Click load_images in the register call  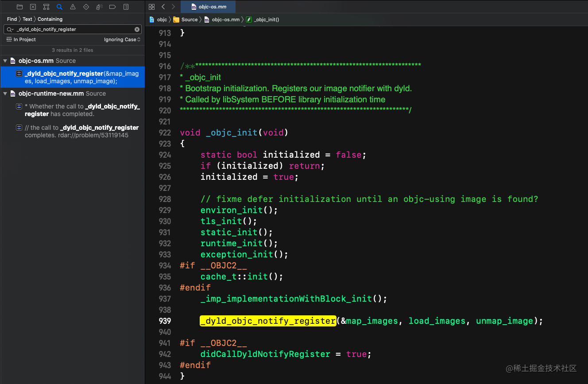pos(437,321)
